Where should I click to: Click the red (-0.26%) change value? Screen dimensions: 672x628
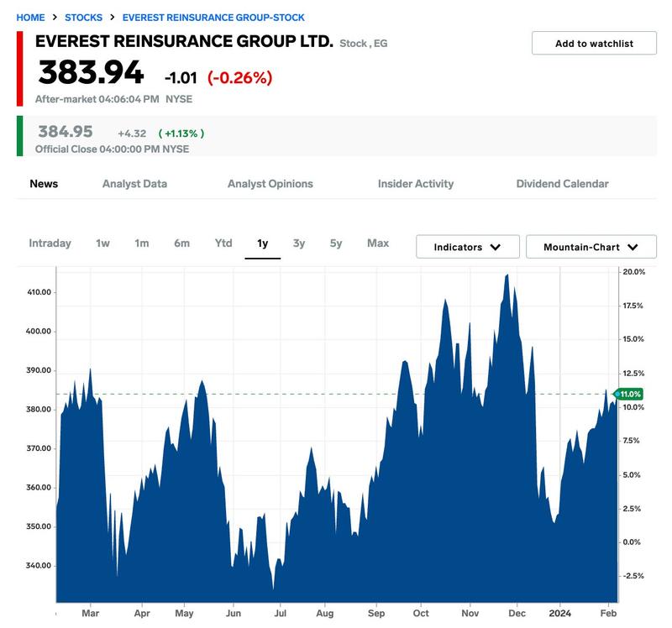pyautogui.click(x=240, y=78)
